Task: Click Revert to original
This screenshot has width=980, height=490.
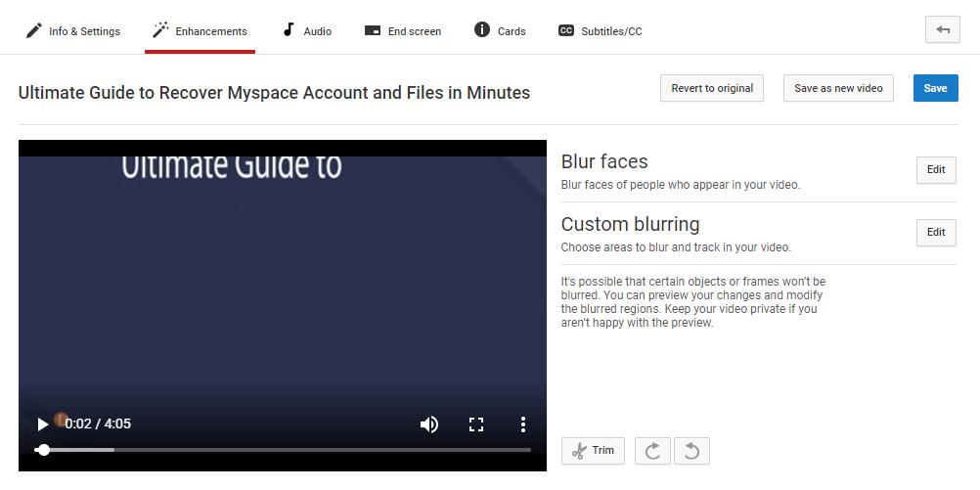Action: tap(712, 88)
